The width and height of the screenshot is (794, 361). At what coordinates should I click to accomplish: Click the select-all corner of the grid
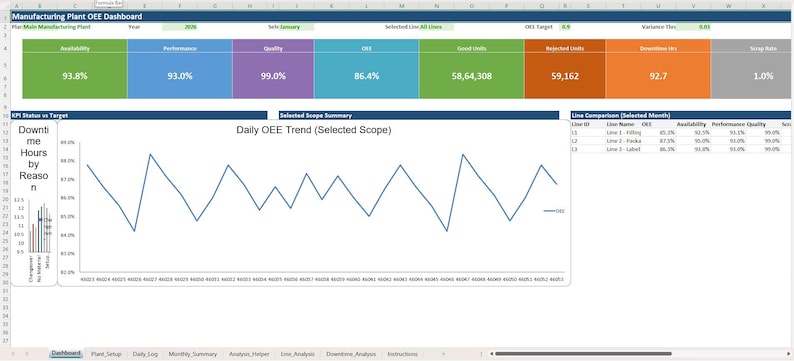click(x=5, y=5)
